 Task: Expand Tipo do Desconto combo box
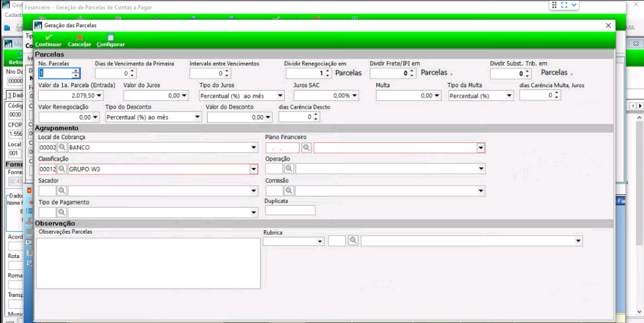197,117
